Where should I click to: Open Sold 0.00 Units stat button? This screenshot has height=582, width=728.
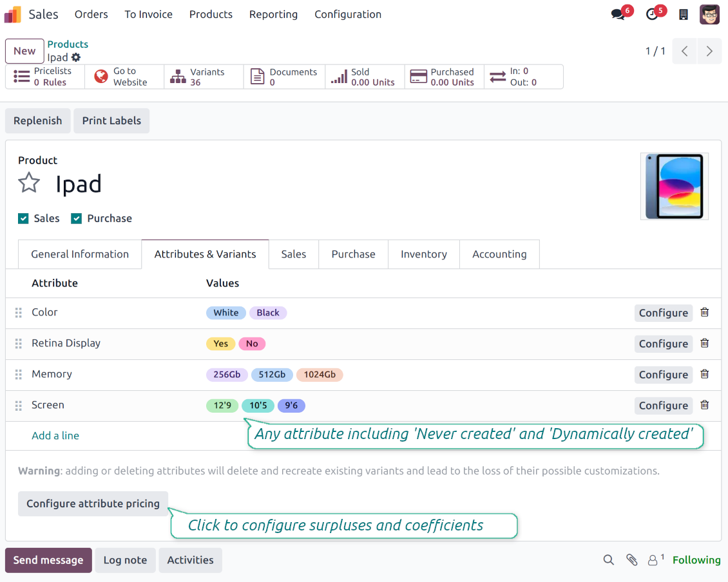(365, 77)
